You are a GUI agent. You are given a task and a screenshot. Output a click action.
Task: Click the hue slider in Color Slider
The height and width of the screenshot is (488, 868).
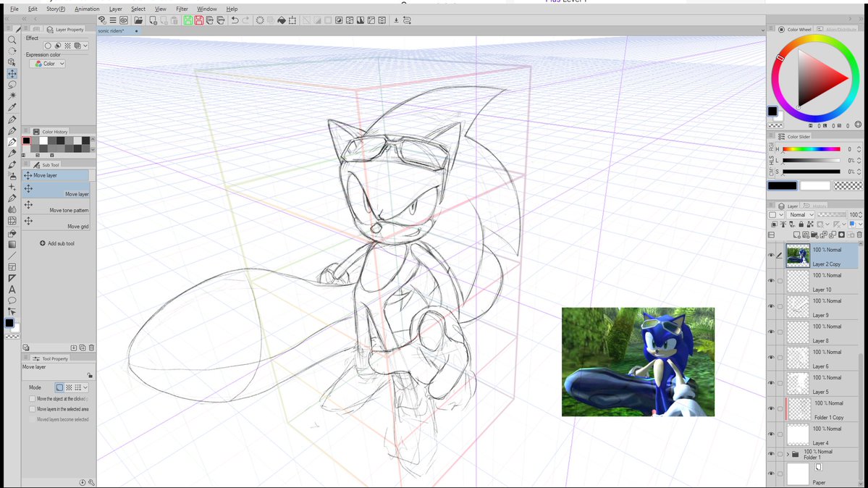point(811,149)
